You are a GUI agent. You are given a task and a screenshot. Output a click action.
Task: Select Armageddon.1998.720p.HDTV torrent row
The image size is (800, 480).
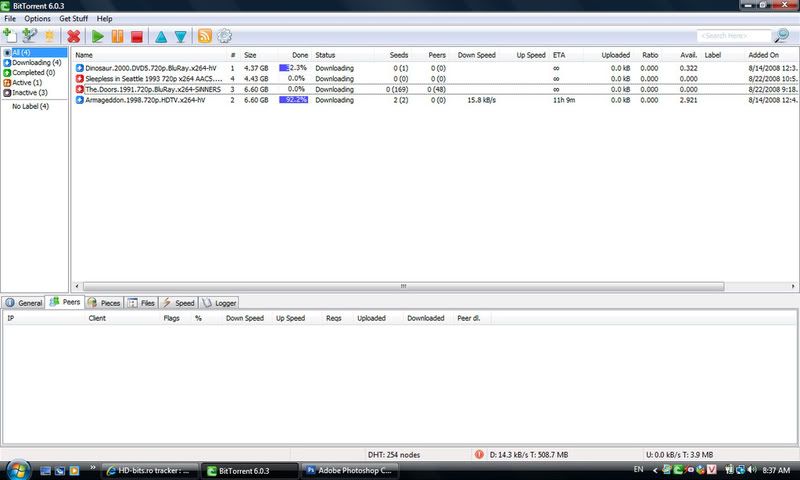pyautogui.click(x=435, y=100)
